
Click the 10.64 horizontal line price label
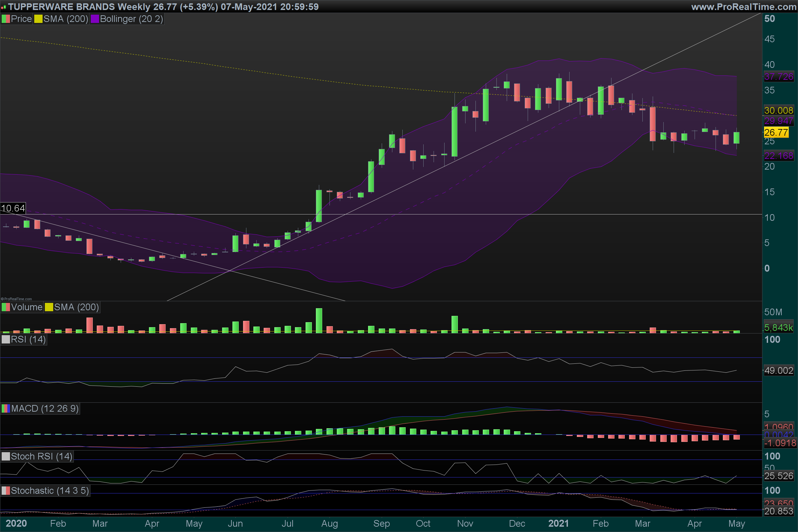pos(13,208)
